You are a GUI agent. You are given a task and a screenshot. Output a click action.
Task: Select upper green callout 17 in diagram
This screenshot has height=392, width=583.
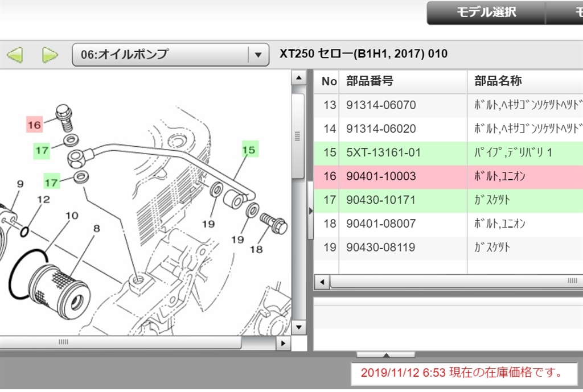point(42,150)
